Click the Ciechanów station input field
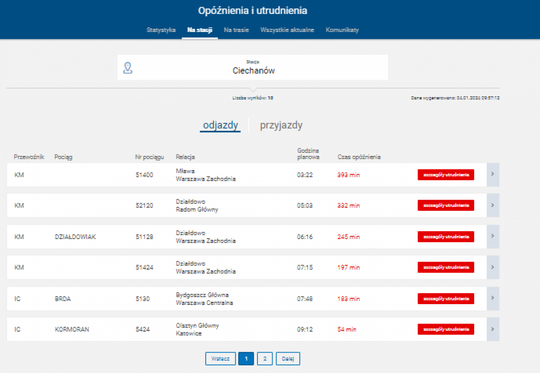This screenshot has height=373, width=540. 253,68
